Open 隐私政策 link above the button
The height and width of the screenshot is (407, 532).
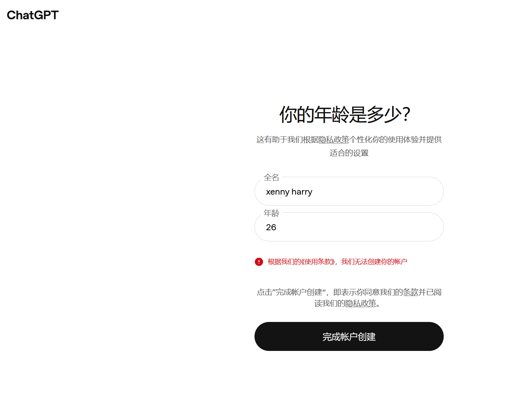point(361,303)
